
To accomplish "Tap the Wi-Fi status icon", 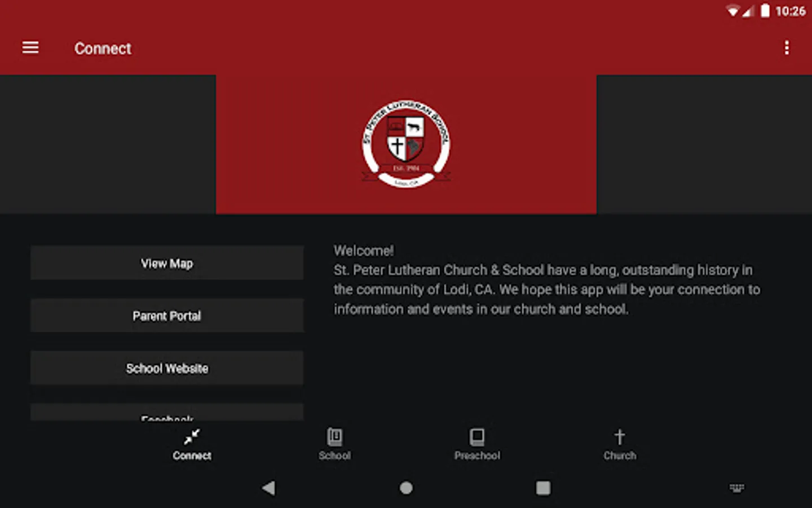I will 732,11.
